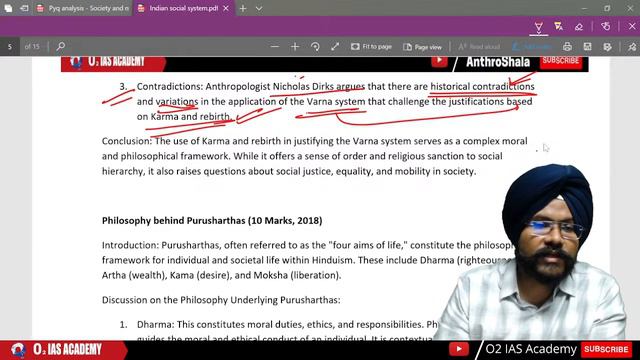Click Fit to page button
Screen dimensions: 640x360
coord(371,47)
